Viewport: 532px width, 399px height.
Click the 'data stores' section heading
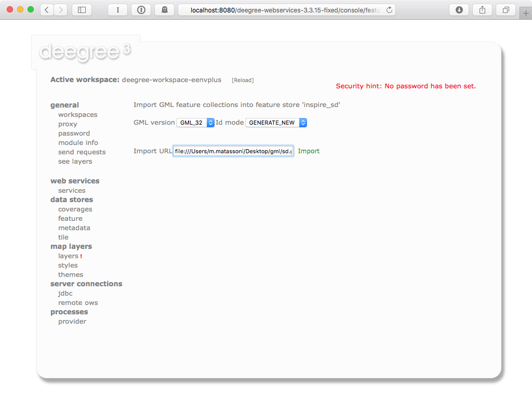[72, 199]
